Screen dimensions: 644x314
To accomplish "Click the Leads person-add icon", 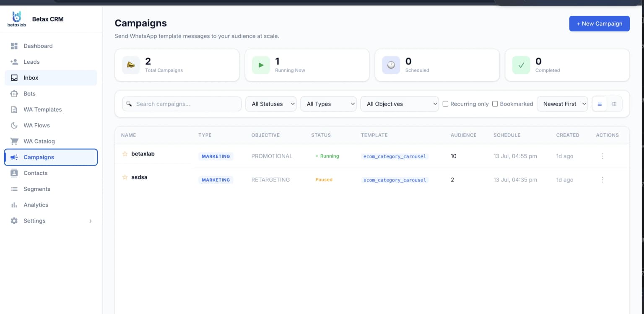I will click(14, 62).
